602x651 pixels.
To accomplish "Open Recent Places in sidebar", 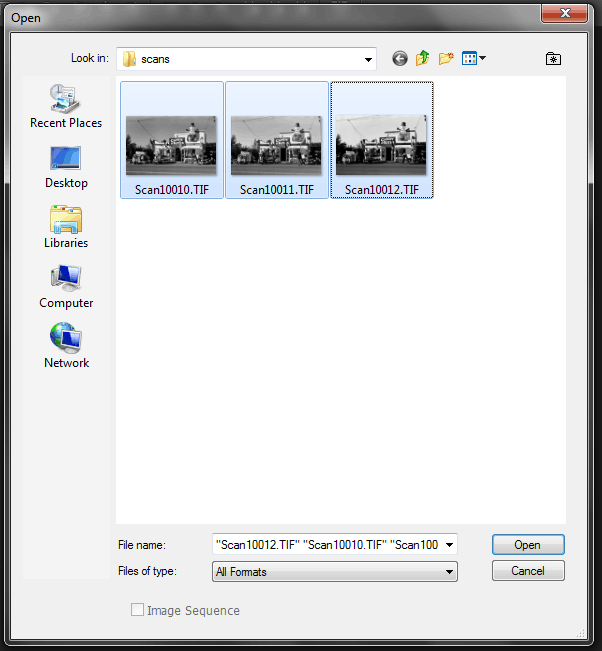I will [x=66, y=106].
